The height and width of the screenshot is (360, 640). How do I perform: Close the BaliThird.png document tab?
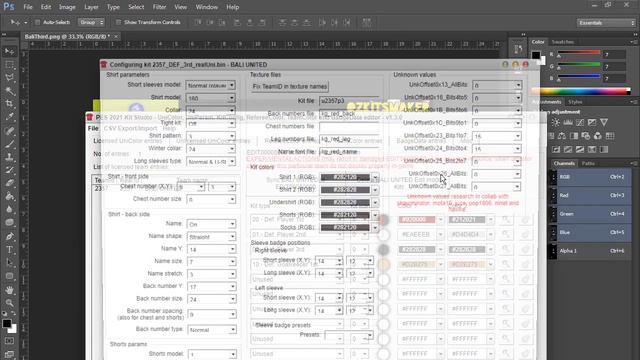coord(116,36)
